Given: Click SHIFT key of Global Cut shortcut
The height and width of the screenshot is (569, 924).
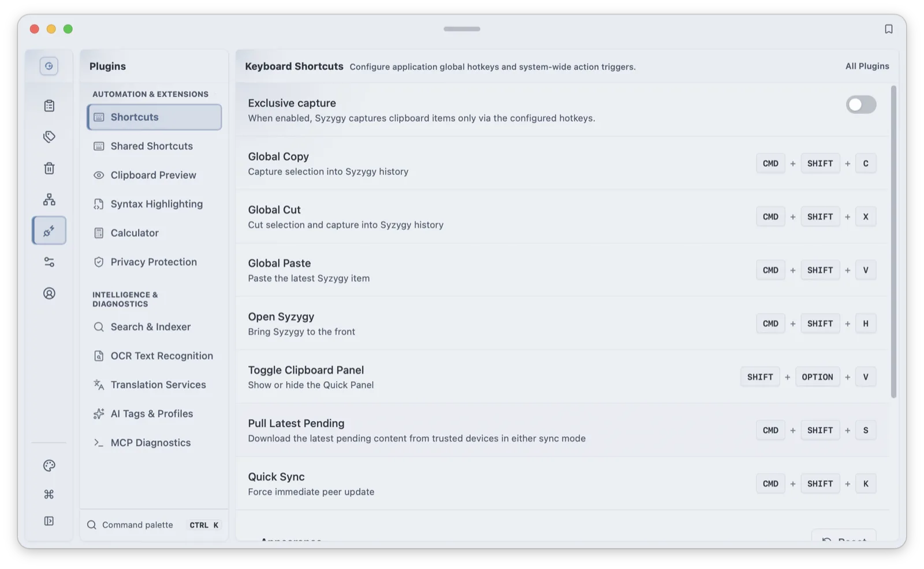Looking at the screenshot, I should (820, 217).
